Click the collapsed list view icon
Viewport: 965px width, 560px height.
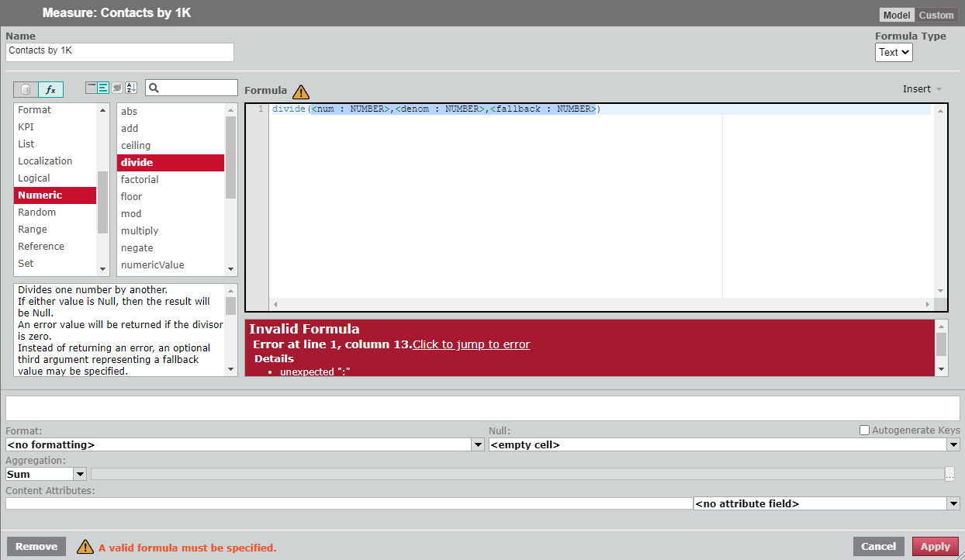92,88
